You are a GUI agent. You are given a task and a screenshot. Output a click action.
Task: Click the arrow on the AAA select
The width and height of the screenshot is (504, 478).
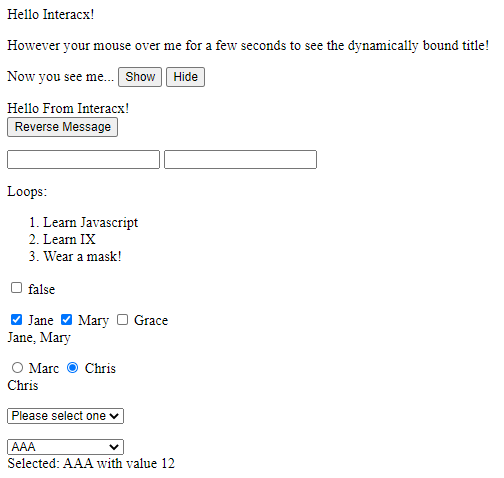click(x=114, y=447)
